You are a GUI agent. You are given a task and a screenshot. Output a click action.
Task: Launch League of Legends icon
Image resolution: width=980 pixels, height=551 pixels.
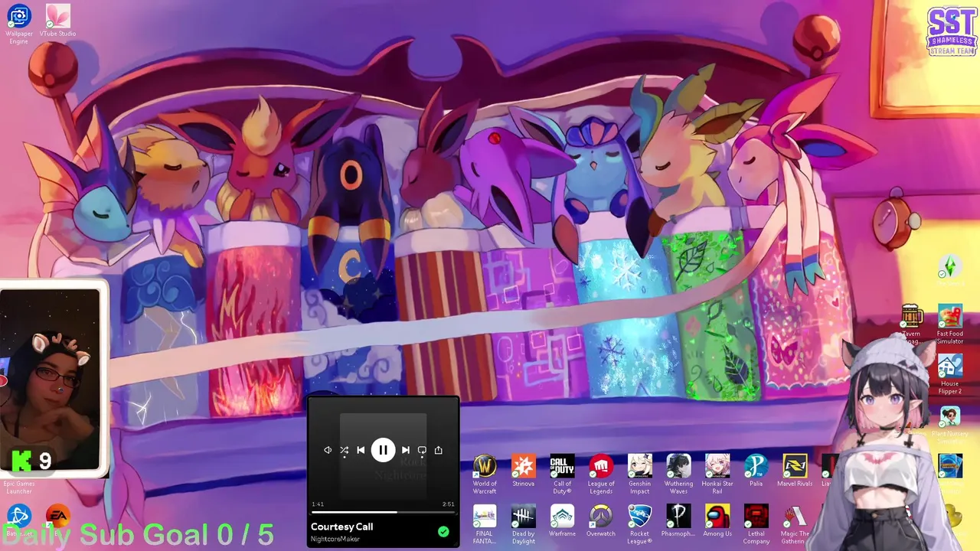click(x=601, y=474)
